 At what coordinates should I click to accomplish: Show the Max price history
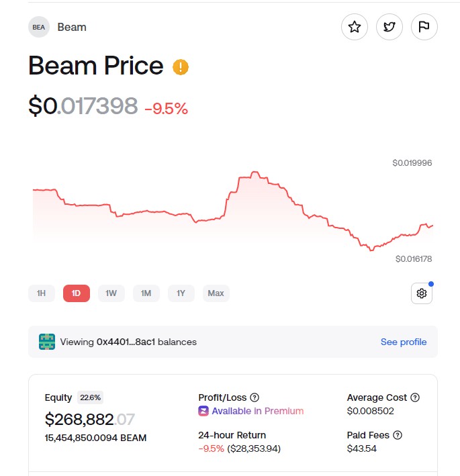[x=216, y=293]
